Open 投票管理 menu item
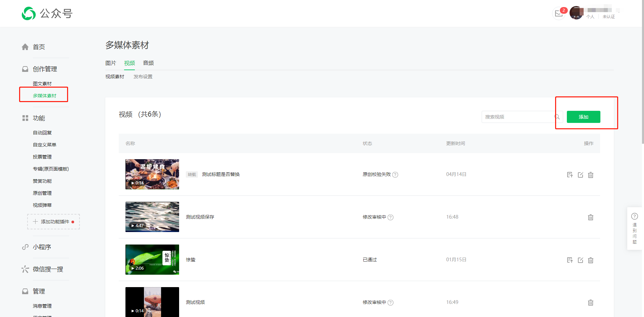This screenshot has height=317, width=644. tap(42, 157)
